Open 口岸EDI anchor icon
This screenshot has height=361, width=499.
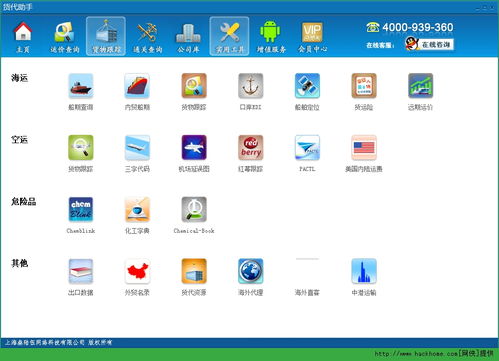tap(251, 86)
